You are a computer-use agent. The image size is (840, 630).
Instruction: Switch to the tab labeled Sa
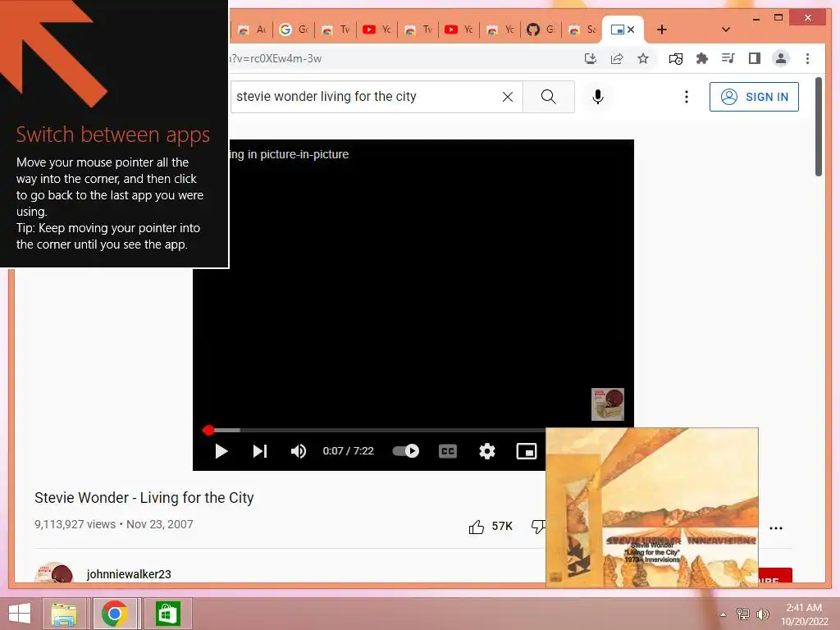tap(582, 30)
